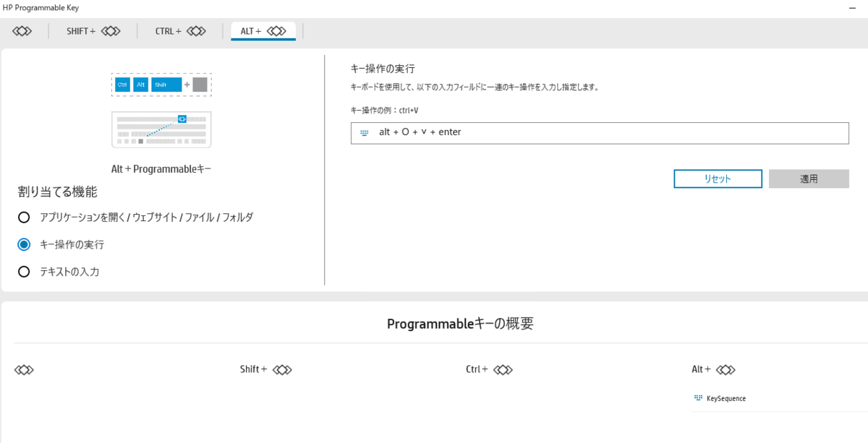
Task: Click the キー操作の例：ctrl+V example text
Action: (385, 111)
